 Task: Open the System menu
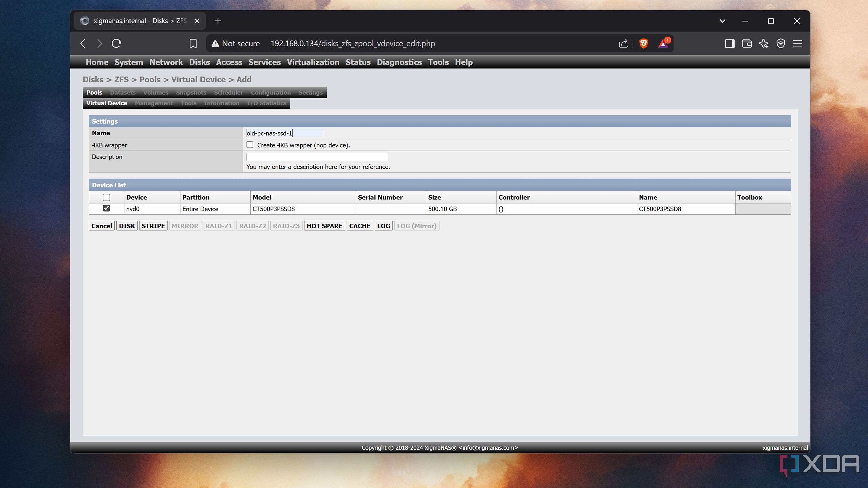tap(129, 62)
